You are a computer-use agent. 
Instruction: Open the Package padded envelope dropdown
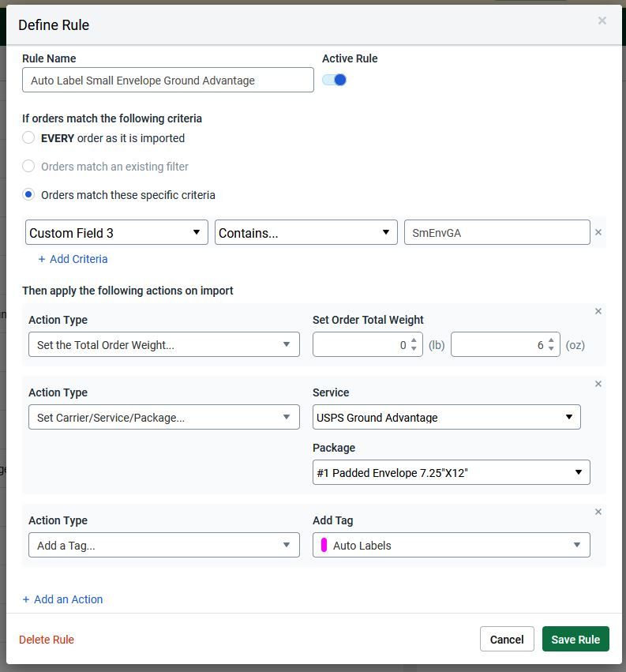[x=451, y=473]
